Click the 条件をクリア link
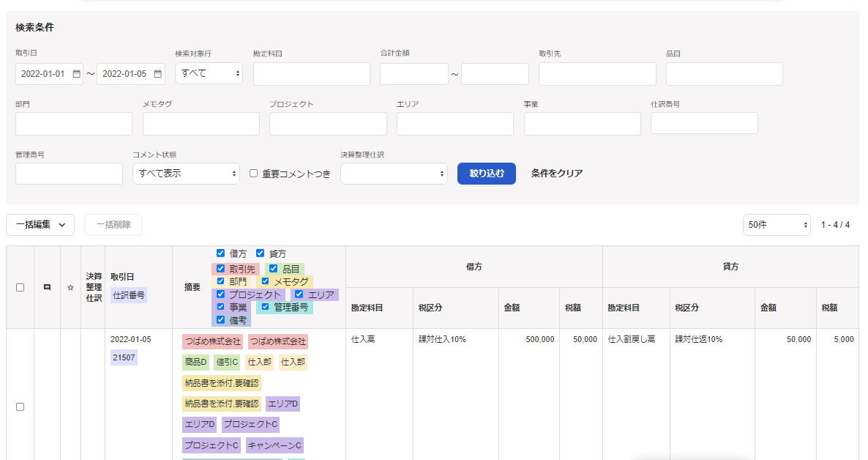Image resolution: width=868 pixels, height=460 pixels. 557,174
